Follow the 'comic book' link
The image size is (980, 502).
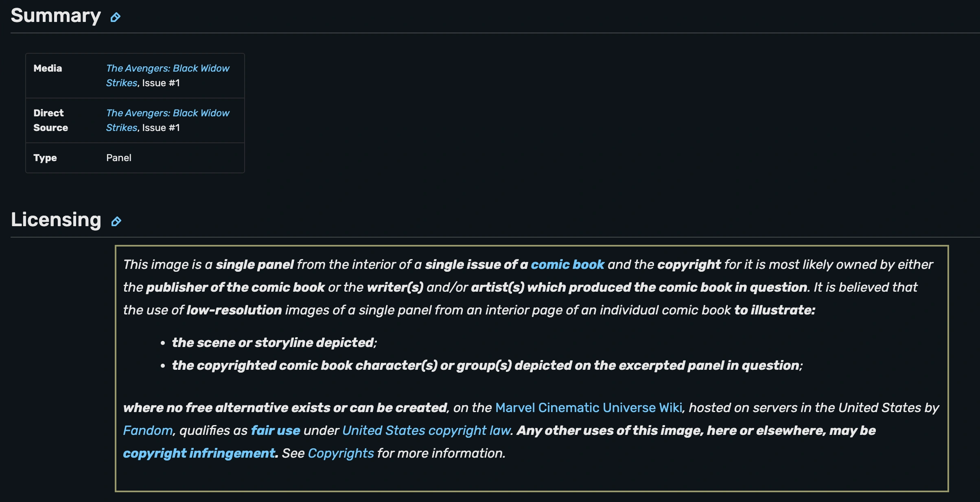[x=567, y=264]
